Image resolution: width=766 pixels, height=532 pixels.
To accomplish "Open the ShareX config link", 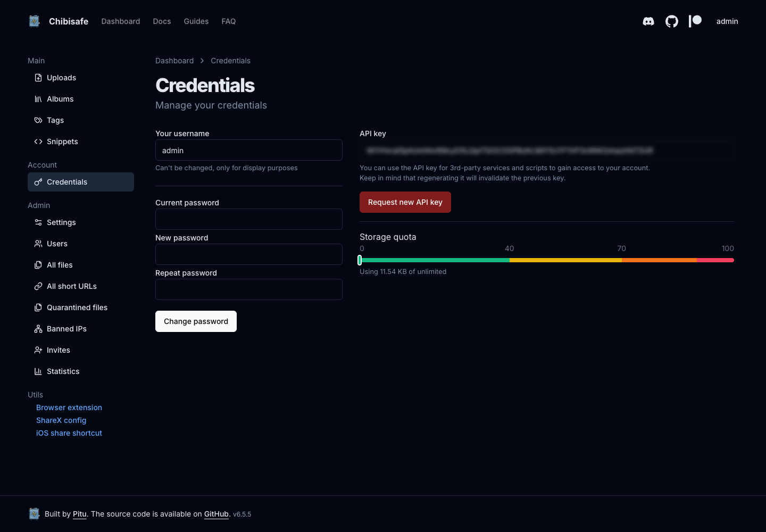I will point(61,420).
